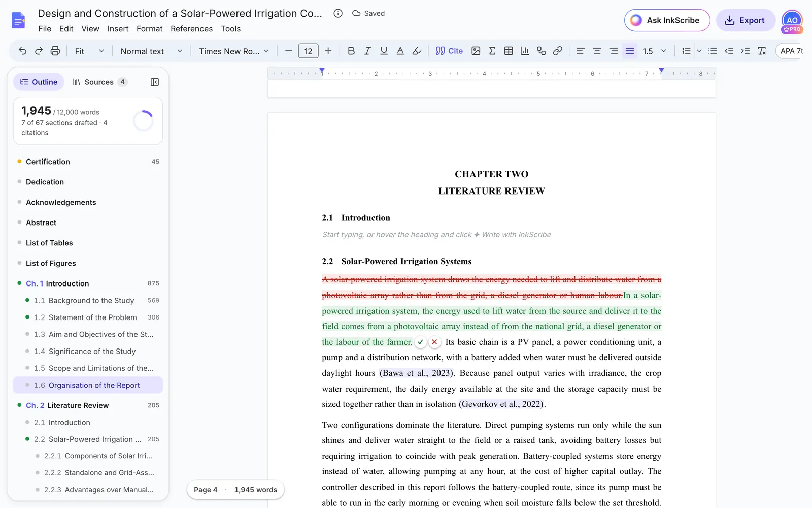Open the Times New Roman font dropdown
The image size is (812, 508).
(x=233, y=51)
